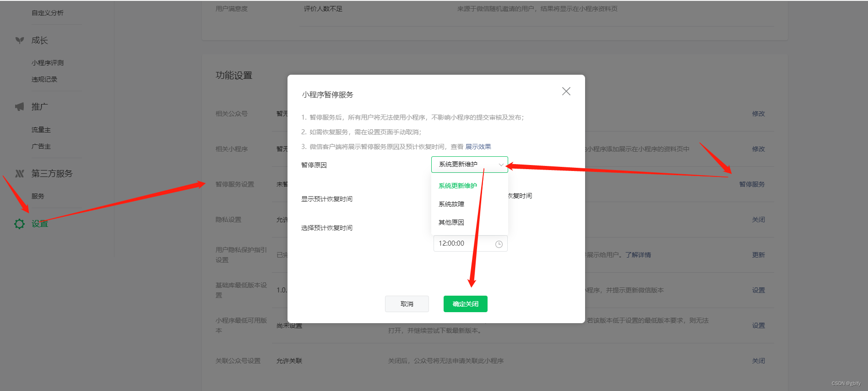Screen dimensions: 868x391
Task: Click the 推广 section heading
Action: (40, 107)
